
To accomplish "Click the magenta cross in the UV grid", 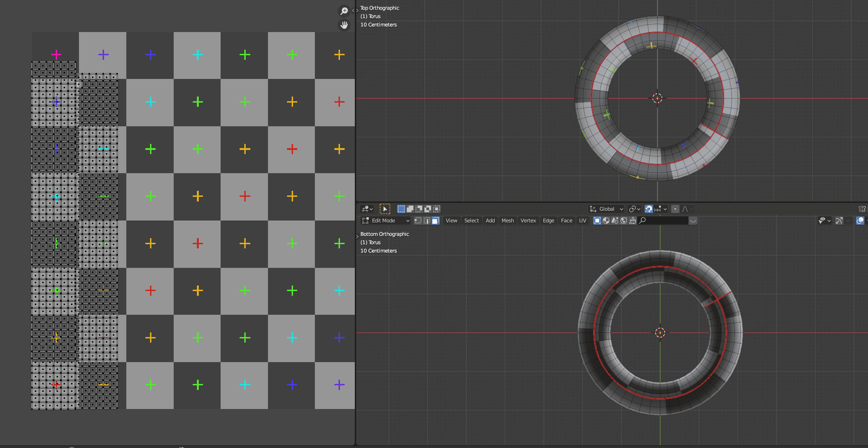I will click(56, 55).
